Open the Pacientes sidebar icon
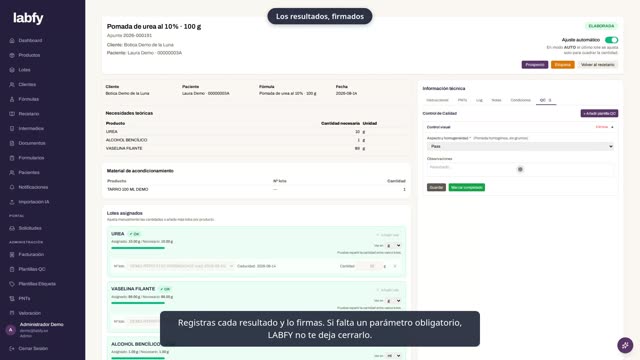640x360 pixels. pyautogui.click(x=12, y=173)
